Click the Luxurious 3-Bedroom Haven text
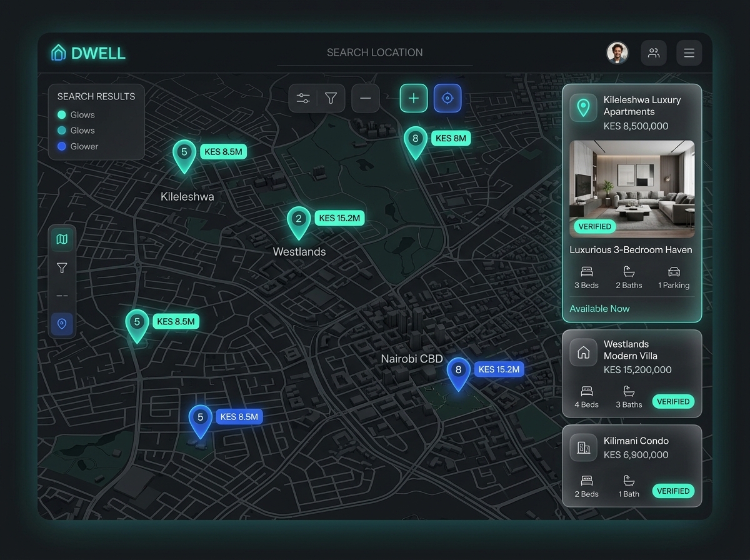 (x=631, y=250)
